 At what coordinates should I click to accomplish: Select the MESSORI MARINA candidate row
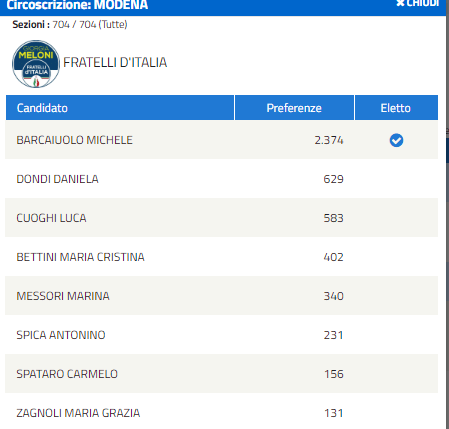[222, 296]
